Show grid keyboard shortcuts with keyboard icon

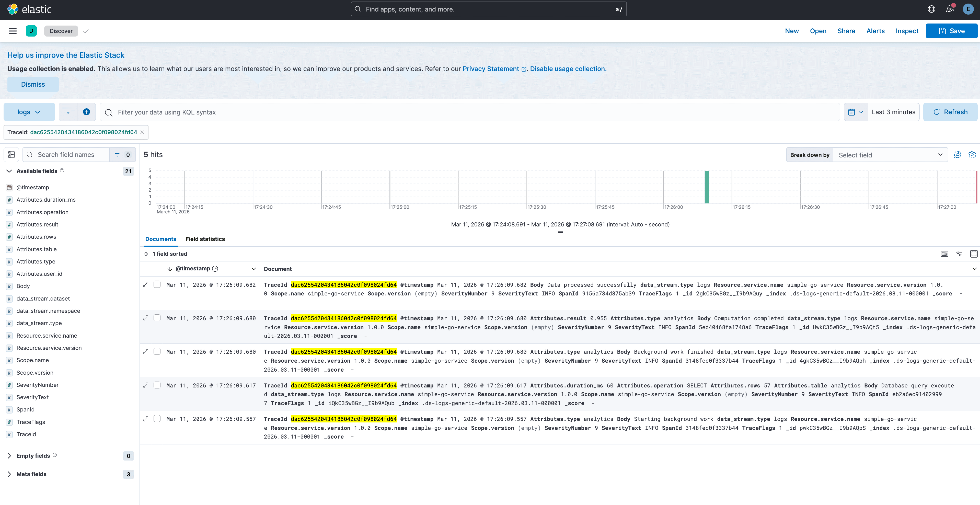point(945,254)
